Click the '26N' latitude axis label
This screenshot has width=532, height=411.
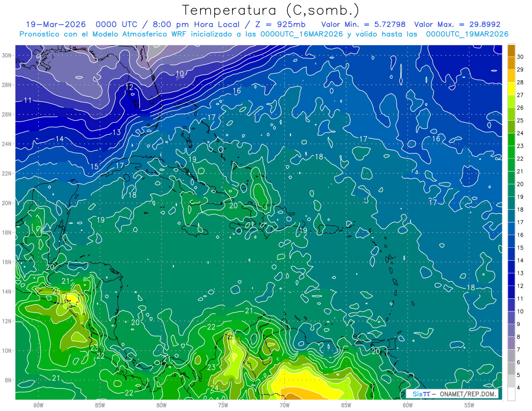(x=8, y=114)
